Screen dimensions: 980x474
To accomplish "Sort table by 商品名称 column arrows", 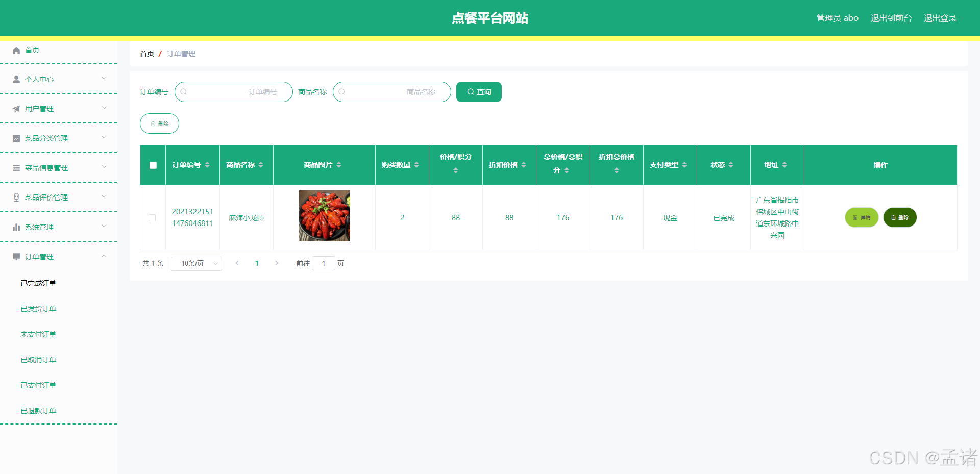I will [x=261, y=165].
